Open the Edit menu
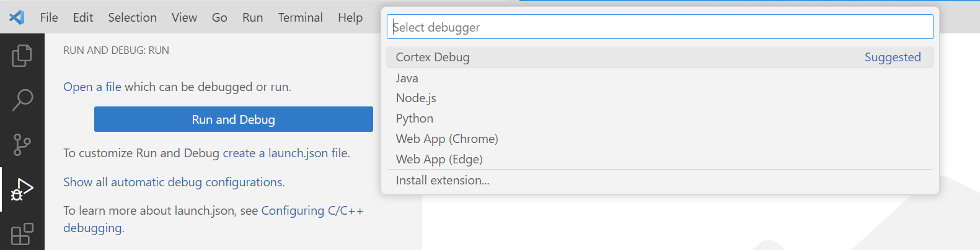This screenshot has width=980, height=250. [x=83, y=17]
